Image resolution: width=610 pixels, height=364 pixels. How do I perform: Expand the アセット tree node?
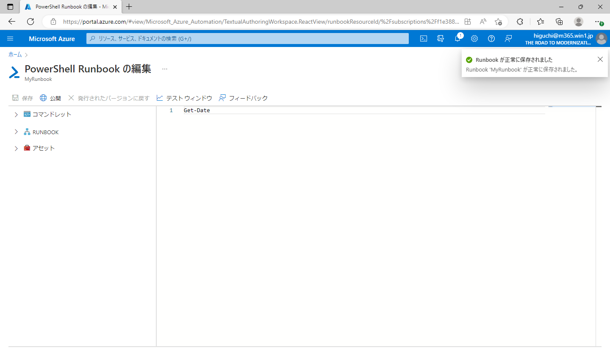click(16, 148)
